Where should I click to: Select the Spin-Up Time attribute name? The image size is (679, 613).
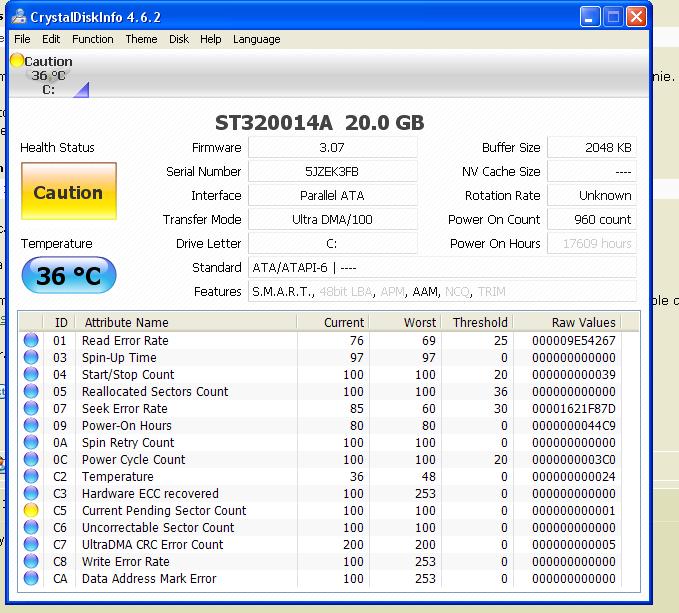tap(119, 358)
